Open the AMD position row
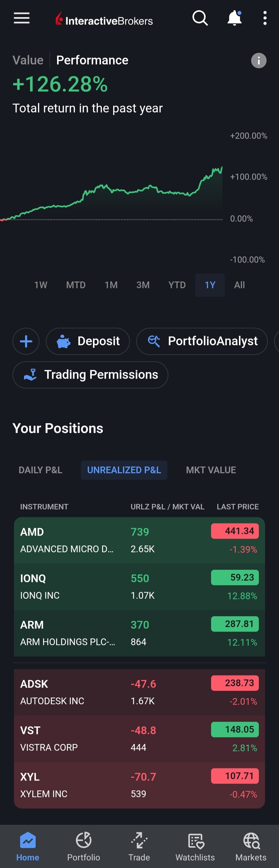This screenshot has width=279, height=868. (139, 540)
